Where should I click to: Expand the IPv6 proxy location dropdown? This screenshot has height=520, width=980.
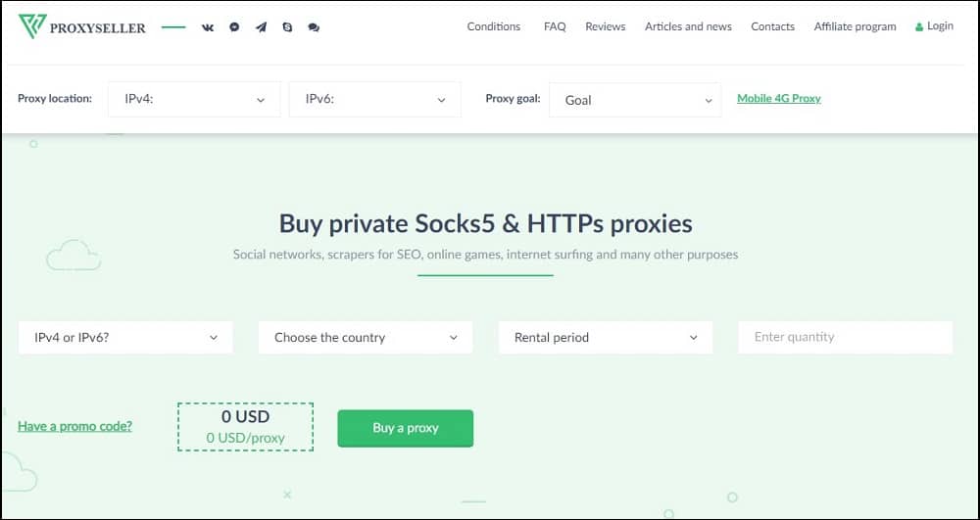coord(375,99)
